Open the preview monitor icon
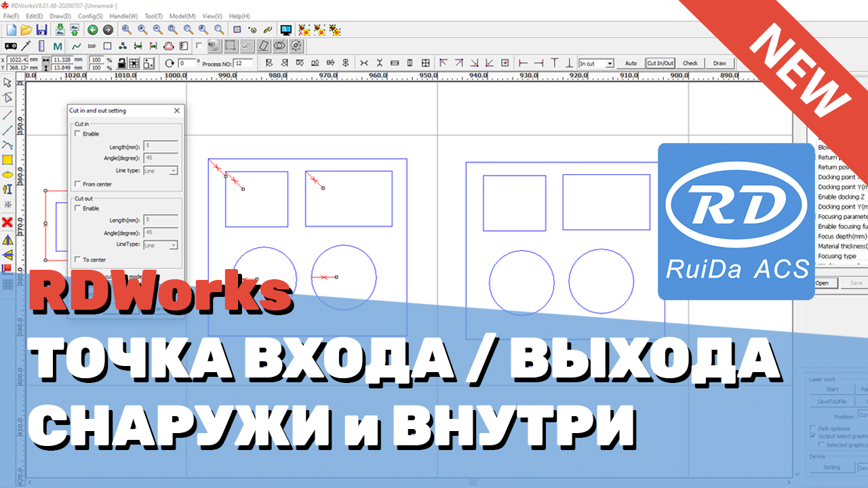 (x=286, y=30)
